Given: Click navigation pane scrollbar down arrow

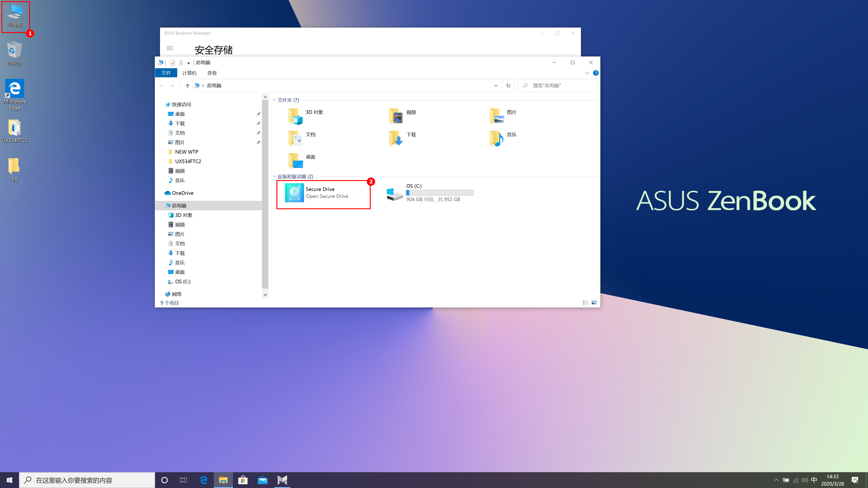Looking at the screenshot, I should pyautogui.click(x=265, y=295).
